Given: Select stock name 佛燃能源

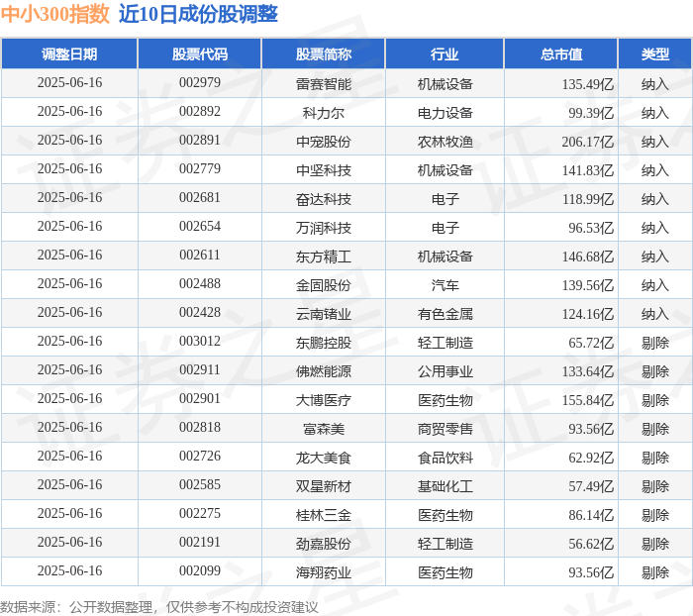Looking at the screenshot, I should 324,371.
